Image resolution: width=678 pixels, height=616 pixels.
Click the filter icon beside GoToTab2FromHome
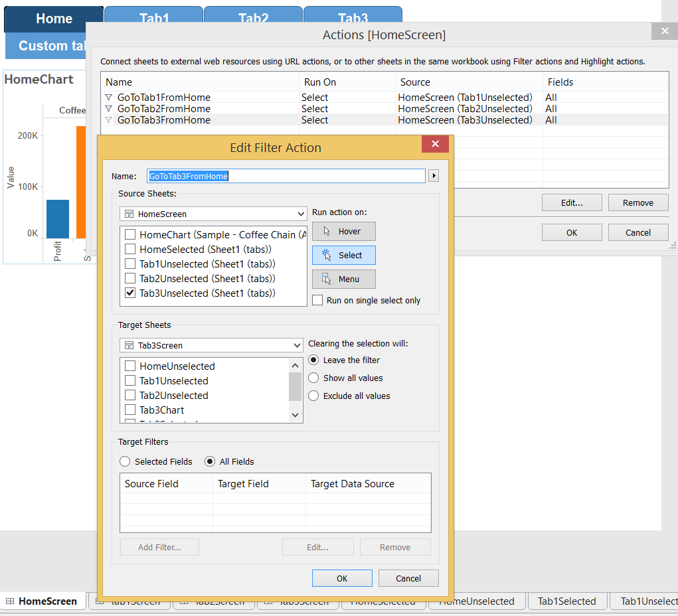[x=109, y=109]
